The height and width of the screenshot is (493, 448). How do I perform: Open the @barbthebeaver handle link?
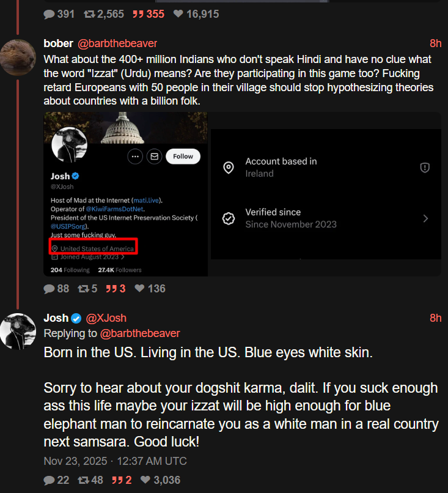click(x=117, y=43)
